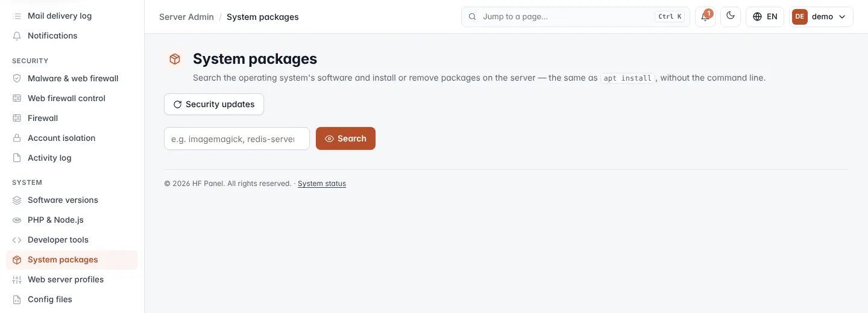Open Activity log page
This screenshot has height=313, width=868.
[72, 158]
